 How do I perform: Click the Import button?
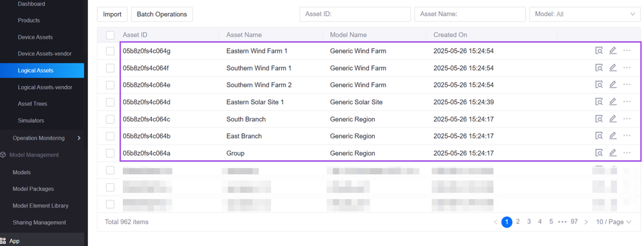pyautogui.click(x=112, y=14)
